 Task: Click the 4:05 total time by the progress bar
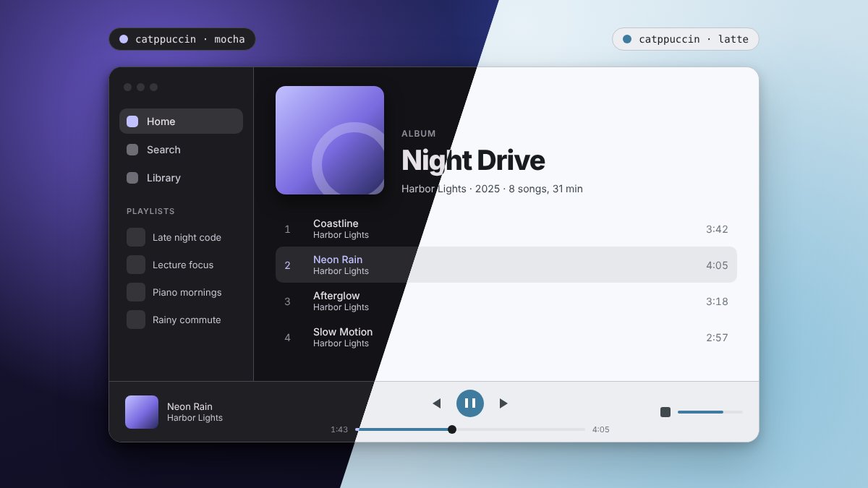[601, 429]
